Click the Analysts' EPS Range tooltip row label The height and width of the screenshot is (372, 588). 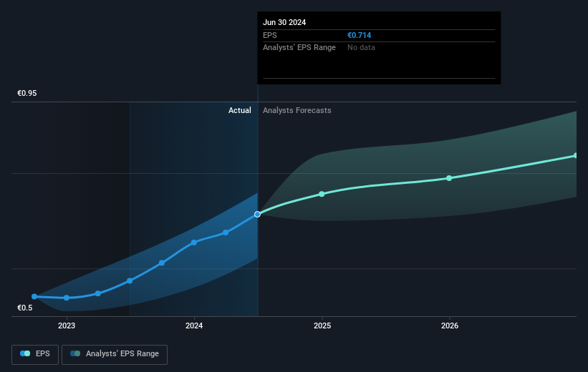point(299,48)
